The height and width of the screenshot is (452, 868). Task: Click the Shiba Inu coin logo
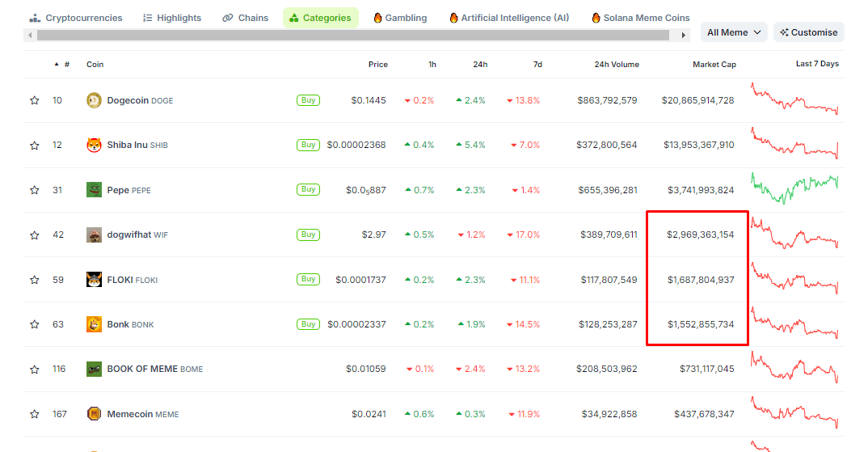94,145
